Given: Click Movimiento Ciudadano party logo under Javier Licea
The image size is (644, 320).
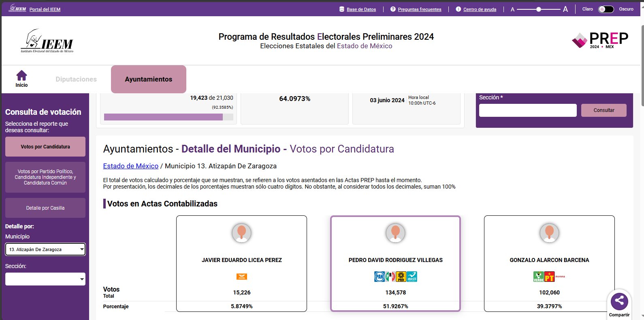Looking at the screenshot, I should pyautogui.click(x=242, y=277).
